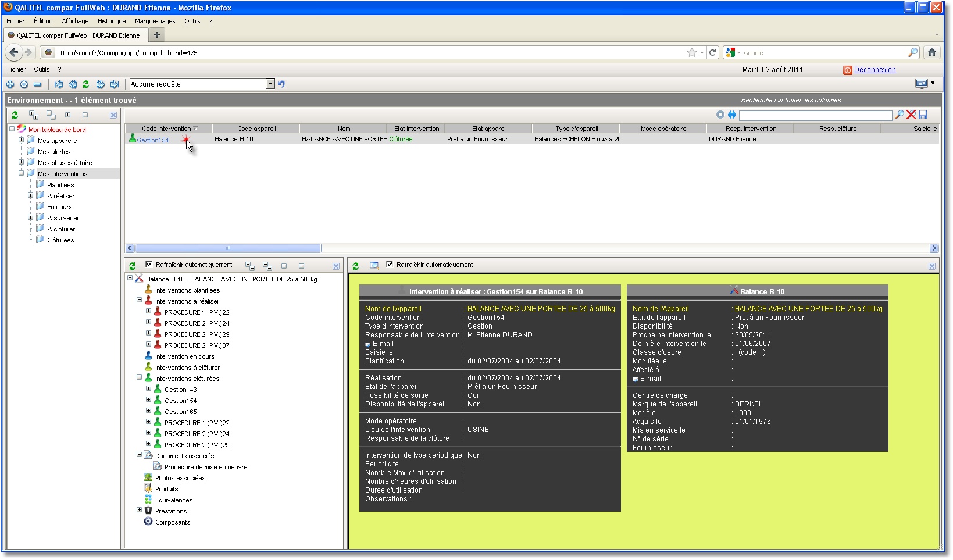Open Firefox Marque-pages menu
953x560 pixels.
click(155, 21)
